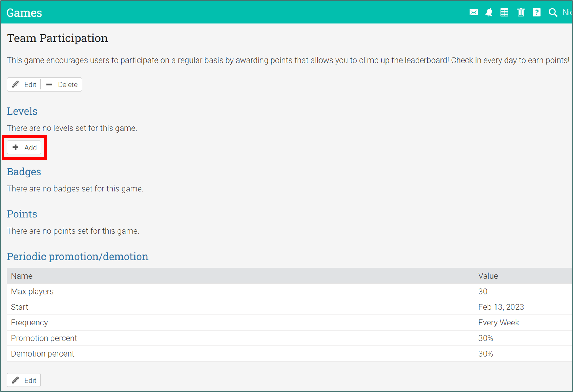The image size is (573, 392).
Task: Open the trash can icon
Action: [520, 12]
